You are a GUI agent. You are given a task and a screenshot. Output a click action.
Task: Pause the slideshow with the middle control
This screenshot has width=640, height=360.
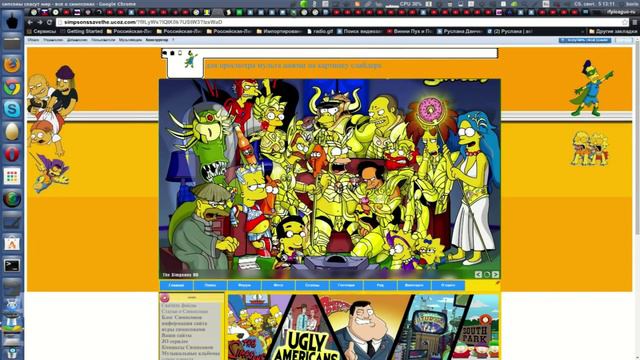click(487, 275)
